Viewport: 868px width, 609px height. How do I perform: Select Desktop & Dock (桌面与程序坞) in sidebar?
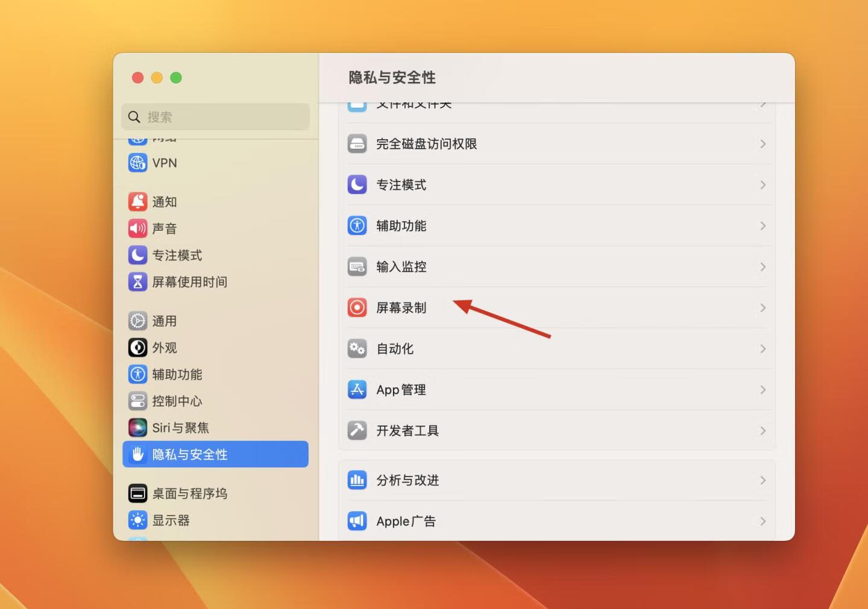coord(189,493)
